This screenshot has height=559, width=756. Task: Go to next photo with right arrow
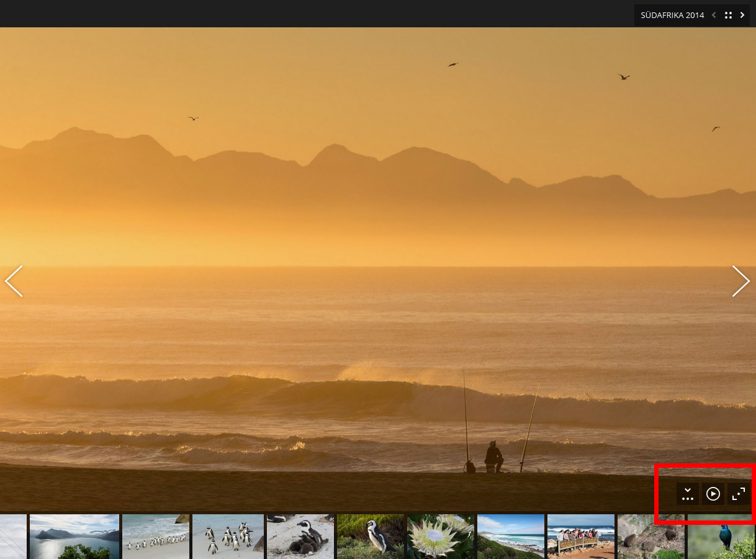click(x=740, y=281)
